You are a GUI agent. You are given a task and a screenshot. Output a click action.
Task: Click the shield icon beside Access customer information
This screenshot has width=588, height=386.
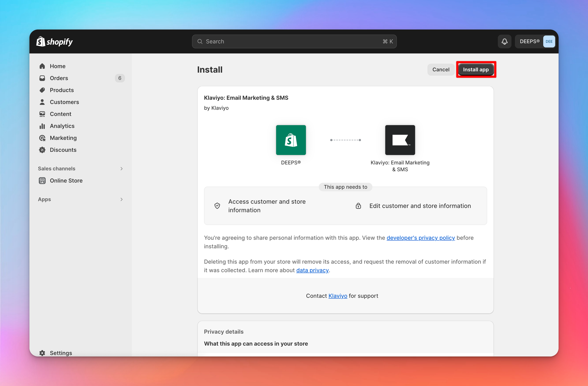[x=217, y=206]
